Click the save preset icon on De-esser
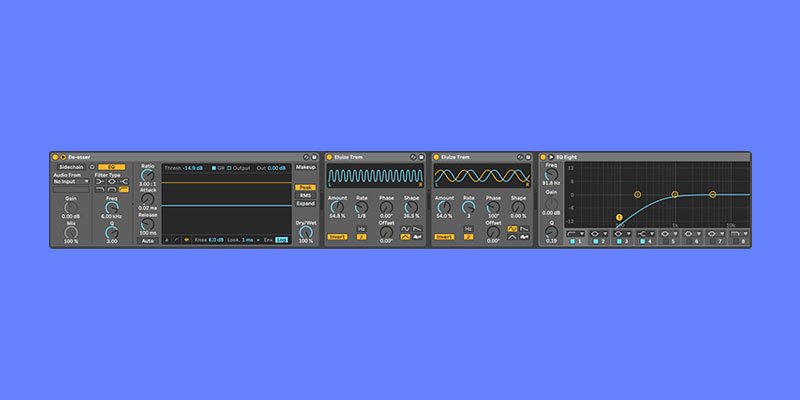The width and height of the screenshot is (800, 400). coord(314,157)
